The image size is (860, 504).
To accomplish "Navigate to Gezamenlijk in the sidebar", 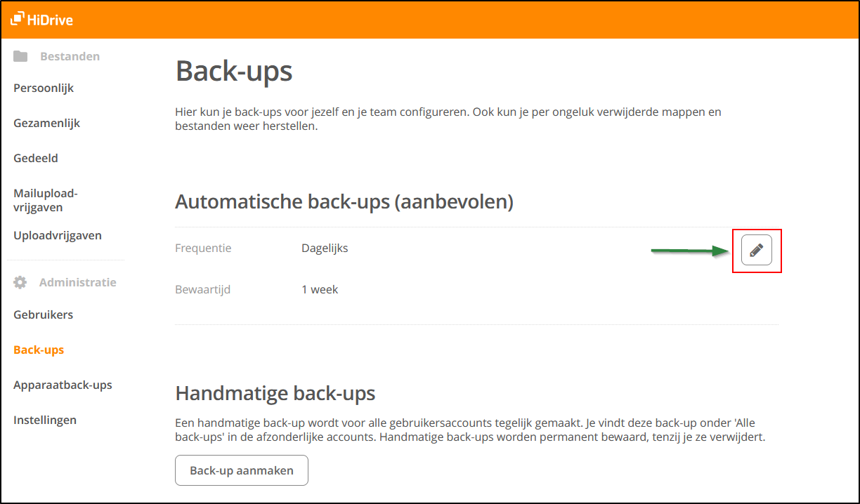I will click(46, 123).
